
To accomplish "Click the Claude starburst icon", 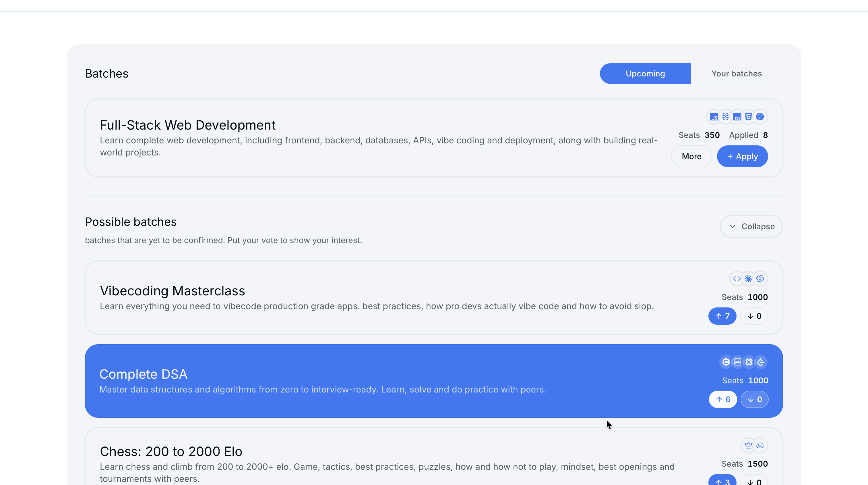I will (x=748, y=279).
